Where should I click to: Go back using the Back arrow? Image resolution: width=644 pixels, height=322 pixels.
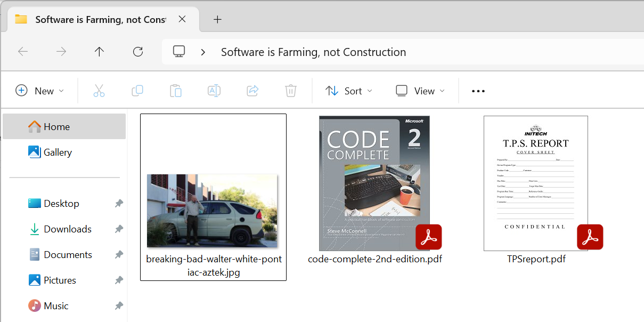(23, 52)
